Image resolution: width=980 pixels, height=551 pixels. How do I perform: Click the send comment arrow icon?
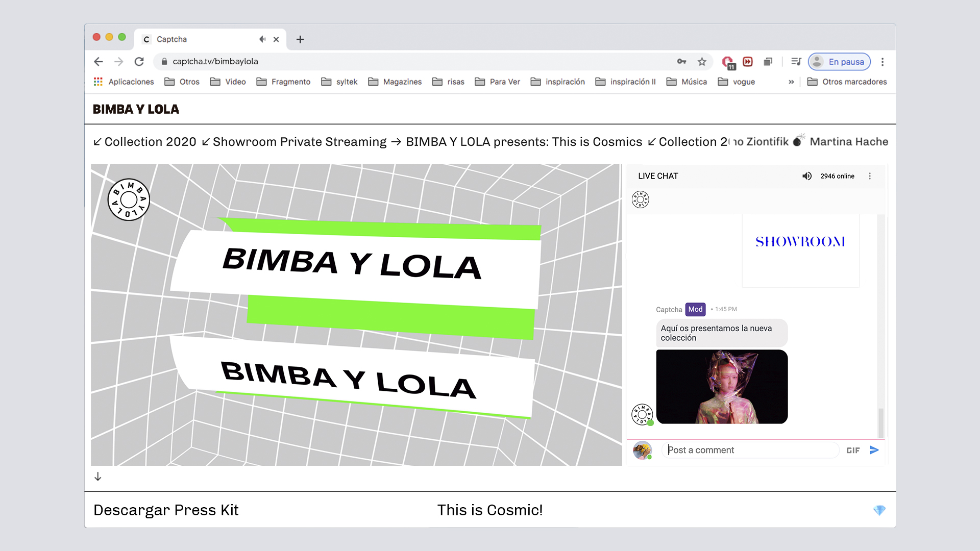[874, 450]
